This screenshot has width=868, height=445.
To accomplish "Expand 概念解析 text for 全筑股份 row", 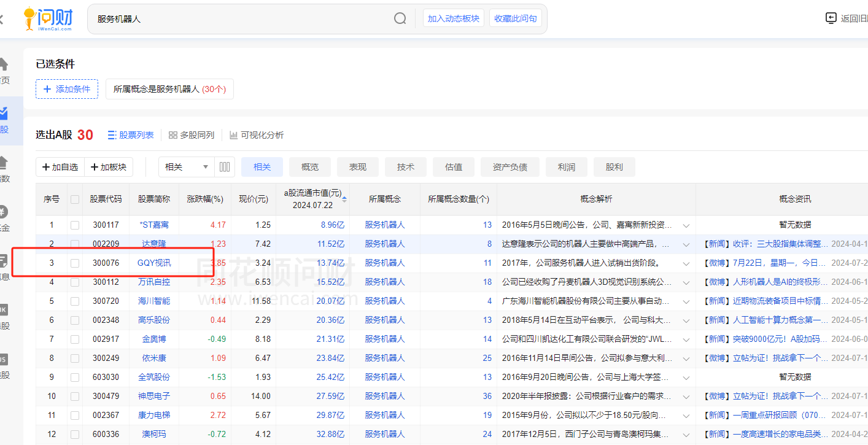I will pyautogui.click(x=686, y=377).
